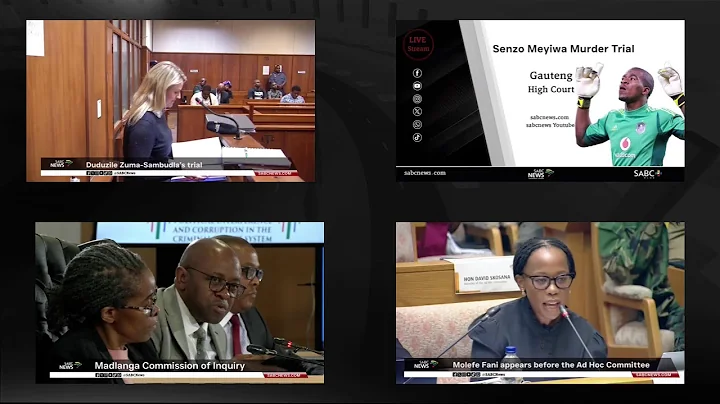
Task: Click red SABCNEWS.COM tag on Madlanga feed
Action: (285, 375)
